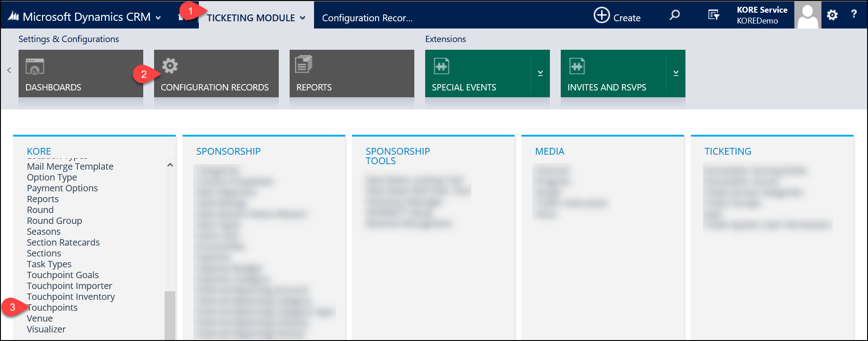The width and height of the screenshot is (868, 341).
Task: Click the Invites and RSVPs puzzle icon
Action: click(577, 66)
